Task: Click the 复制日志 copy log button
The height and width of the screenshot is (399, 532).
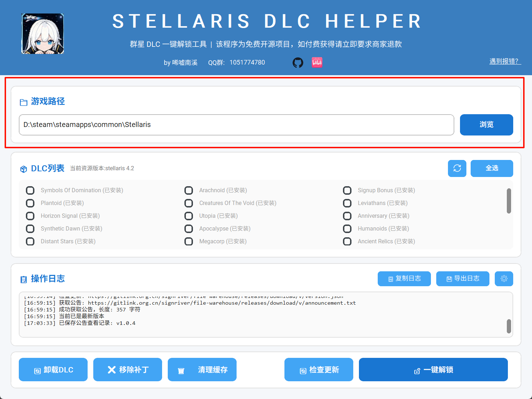Action: click(x=404, y=279)
